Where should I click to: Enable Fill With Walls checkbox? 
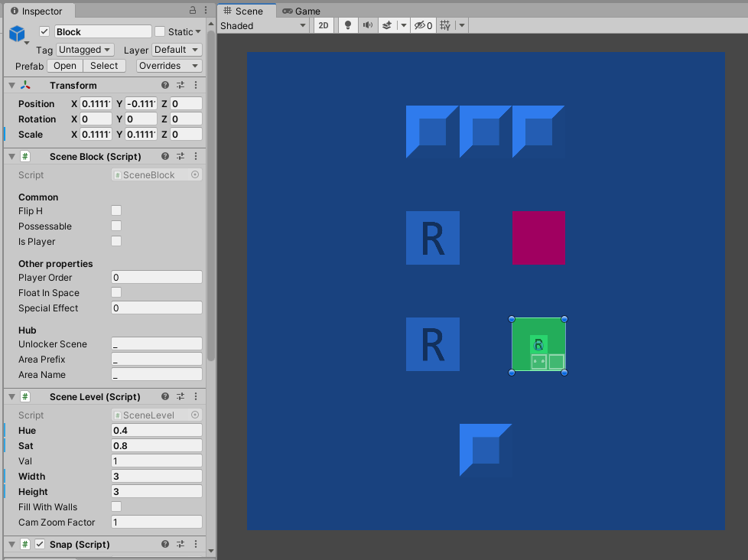click(x=116, y=506)
